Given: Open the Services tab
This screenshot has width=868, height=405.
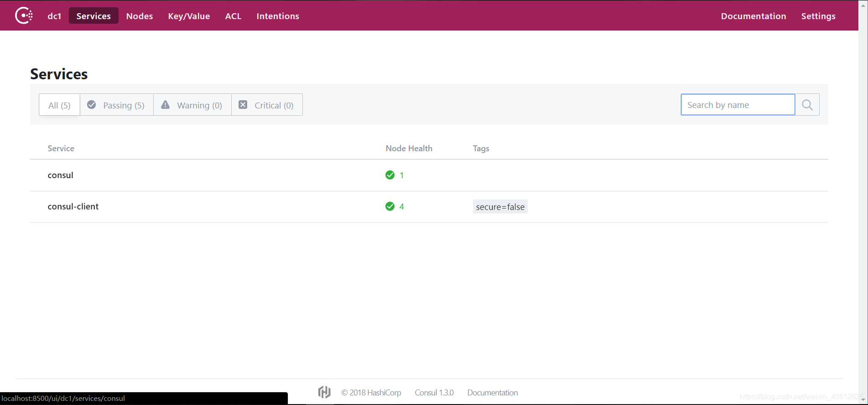Looking at the screenshot, I should (x=94, y=16).
